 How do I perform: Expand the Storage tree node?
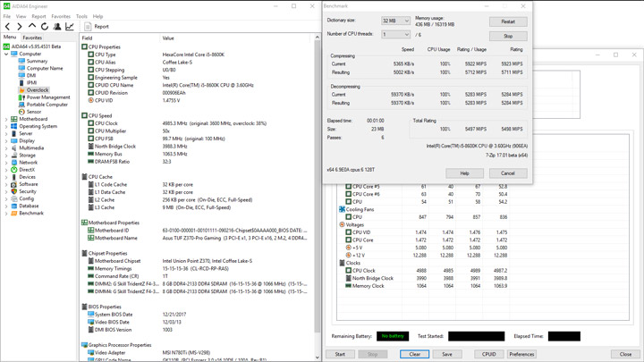click(x=6, y=156)
